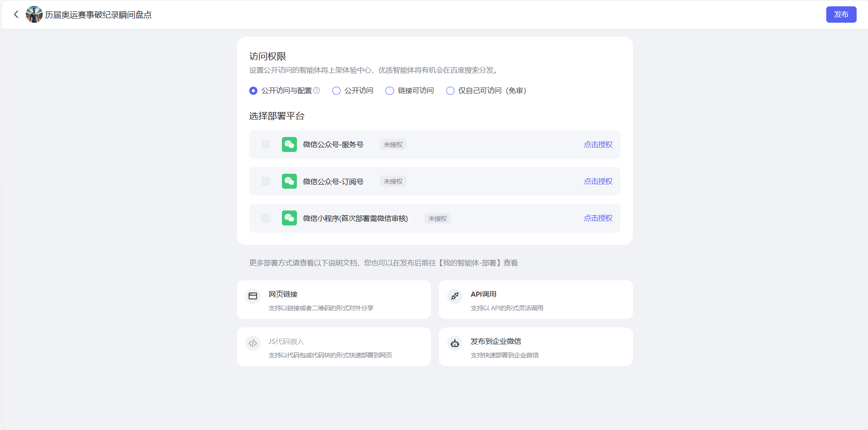Viewport: 868px width, 430px height.
Task: Click the agent avatar thumbnail in top bar
Action: (x=35, y=14)
